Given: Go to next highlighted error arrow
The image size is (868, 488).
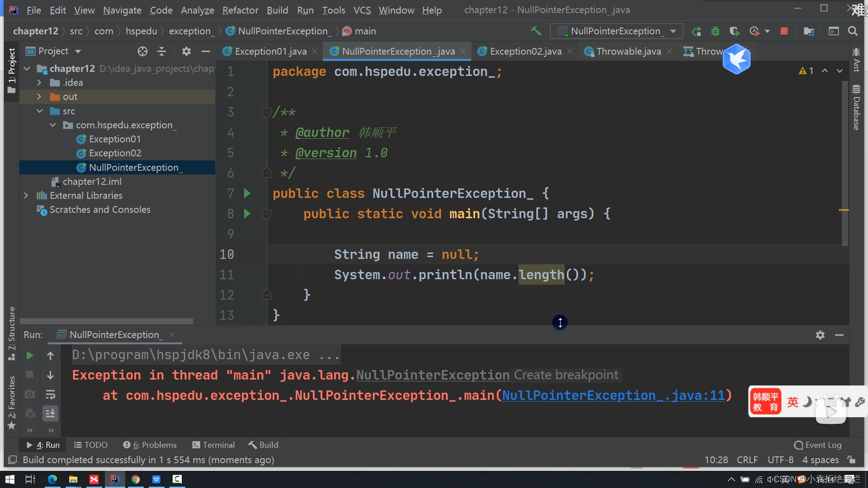Looking at the screenshot, I should [x=840, y=71].
